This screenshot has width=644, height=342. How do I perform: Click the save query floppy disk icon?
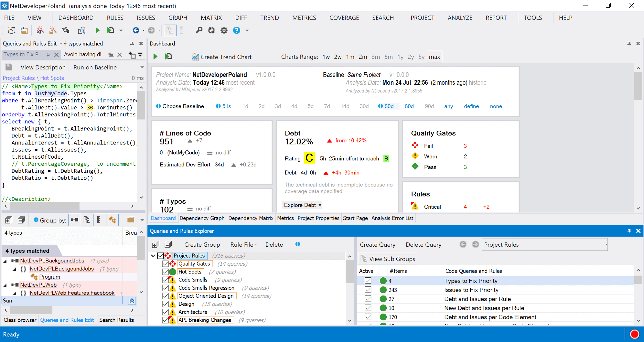coord(9,67)
